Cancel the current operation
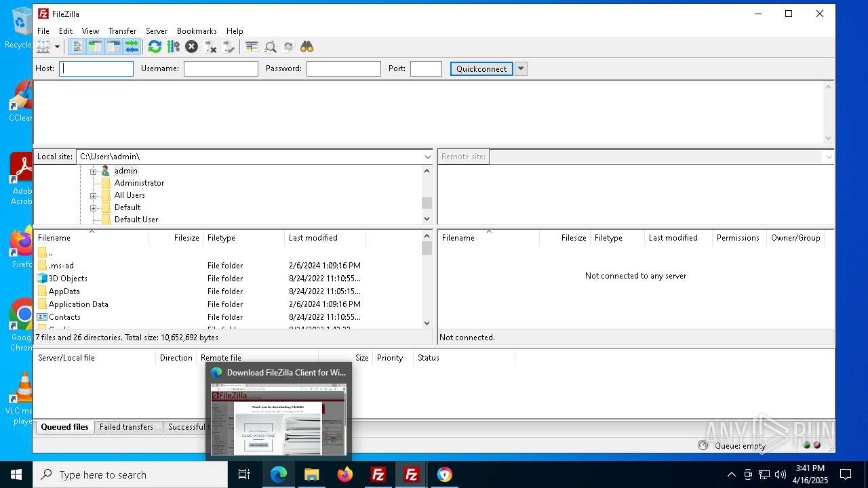Viewport: 868px width, 488px height. click(x=191, y=47)
